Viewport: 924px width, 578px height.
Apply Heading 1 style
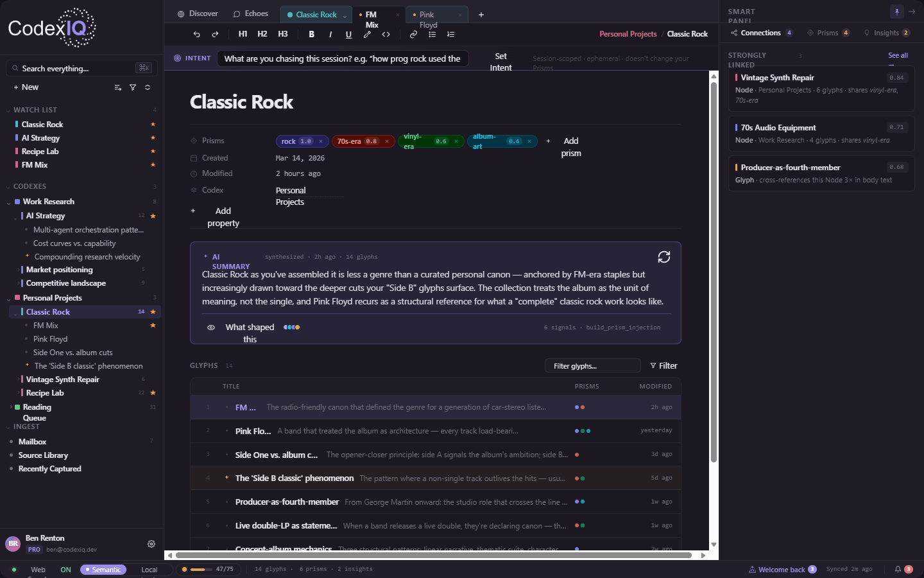pyautogui.click(x=243, y=34)
